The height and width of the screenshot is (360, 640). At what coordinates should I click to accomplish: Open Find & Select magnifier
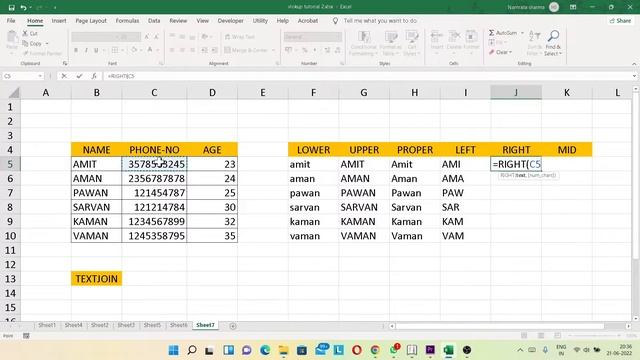[553, 42]
